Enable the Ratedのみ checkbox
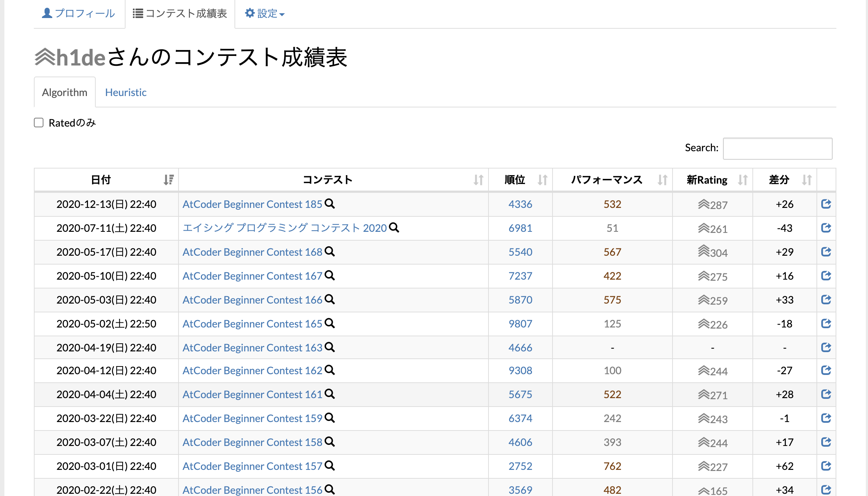The image size is (868, 496). coord(39,123)
